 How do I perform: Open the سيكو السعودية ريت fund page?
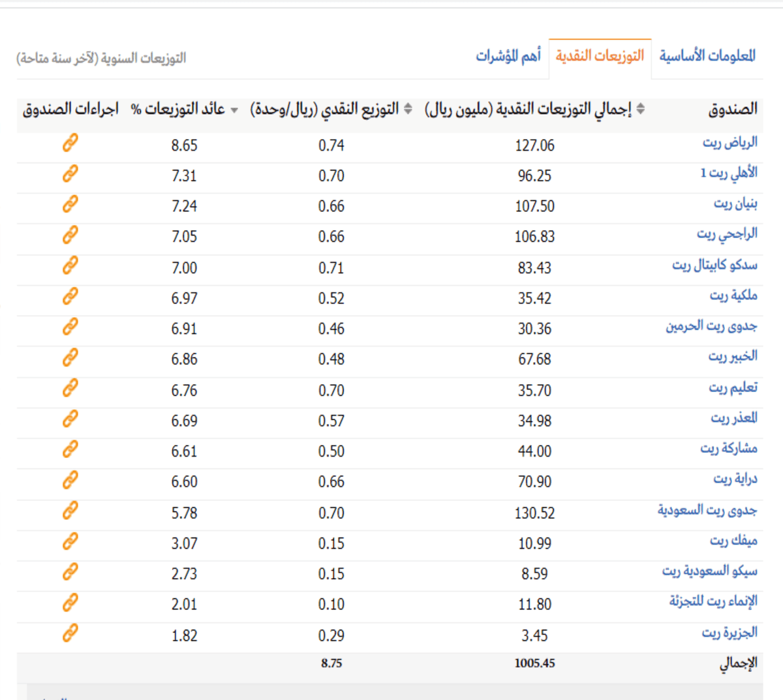click(x=710, y=572)
